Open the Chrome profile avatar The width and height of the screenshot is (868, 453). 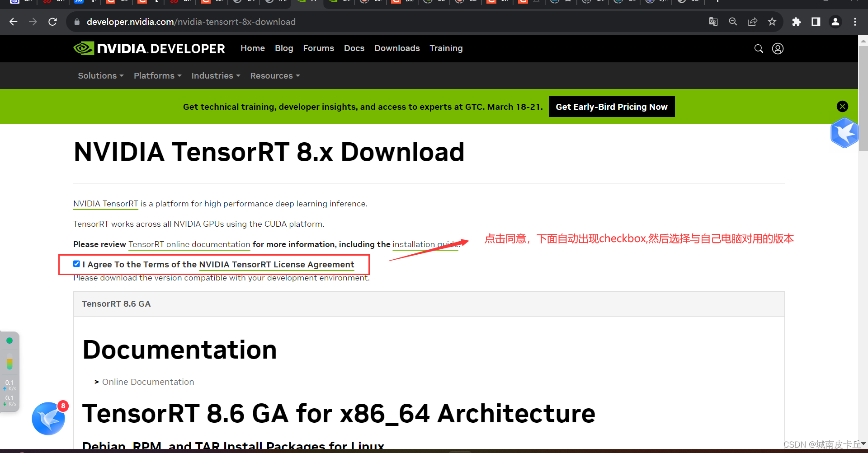[x=835, y=22]
